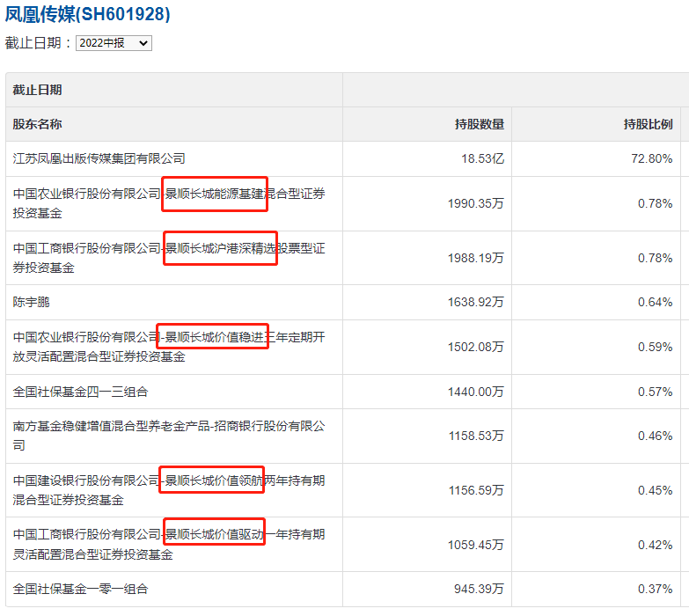Click the 凤凰传媒(SH601928) title
This screenshot has width=689, height=616.
point(87,14)
